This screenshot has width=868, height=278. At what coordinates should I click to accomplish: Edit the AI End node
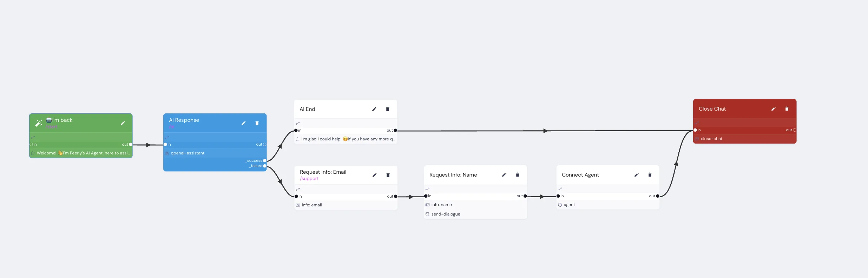(374, 109)
